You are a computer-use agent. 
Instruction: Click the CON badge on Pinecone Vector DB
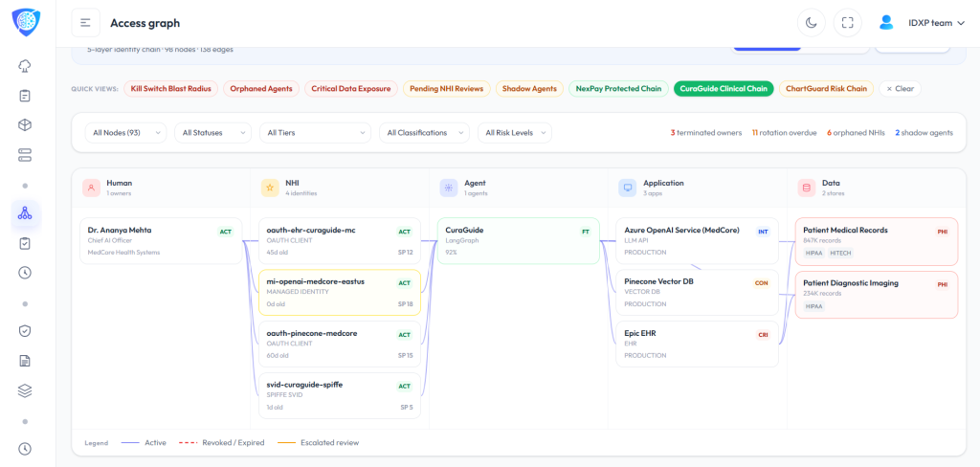click(x=761, y=283)
